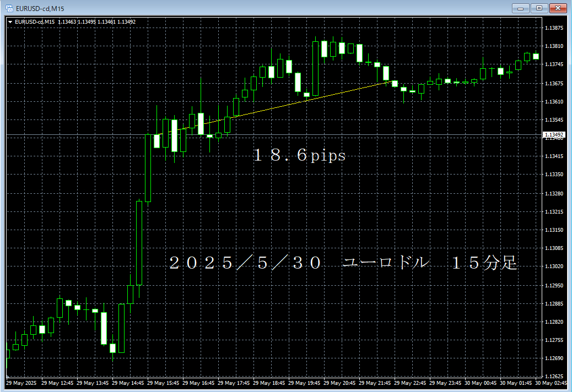The width and height of the screenshot is (572, 392).
Task: Click the 1.12625 level on price scale
Action: click(x=553, y=377)
